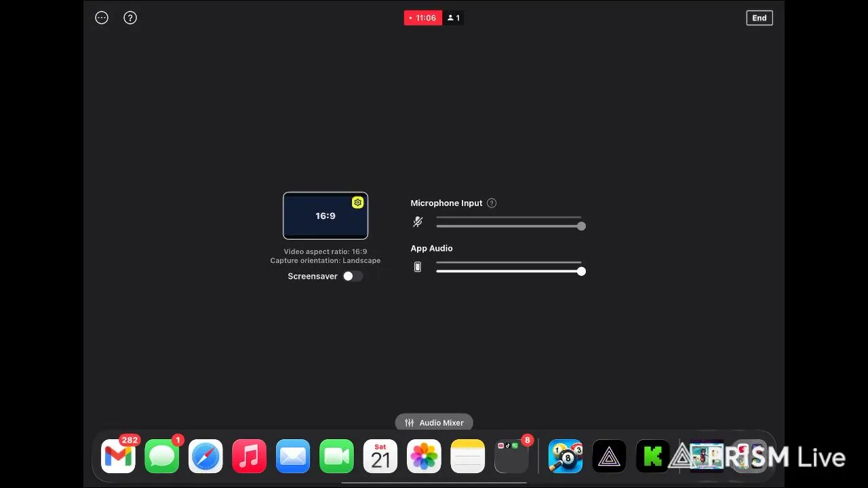This screenshot has height=488, width=868.
Task: Open Microphone Input help tooltip
Action: click(x=492, y=203)
